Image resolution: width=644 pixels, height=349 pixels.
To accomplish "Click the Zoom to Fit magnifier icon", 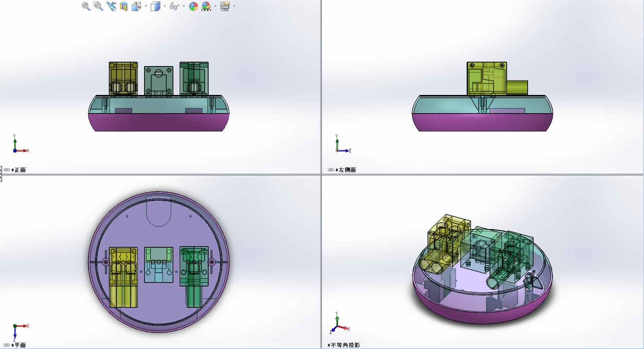I will pyautogui.click(x=86, y=6).
